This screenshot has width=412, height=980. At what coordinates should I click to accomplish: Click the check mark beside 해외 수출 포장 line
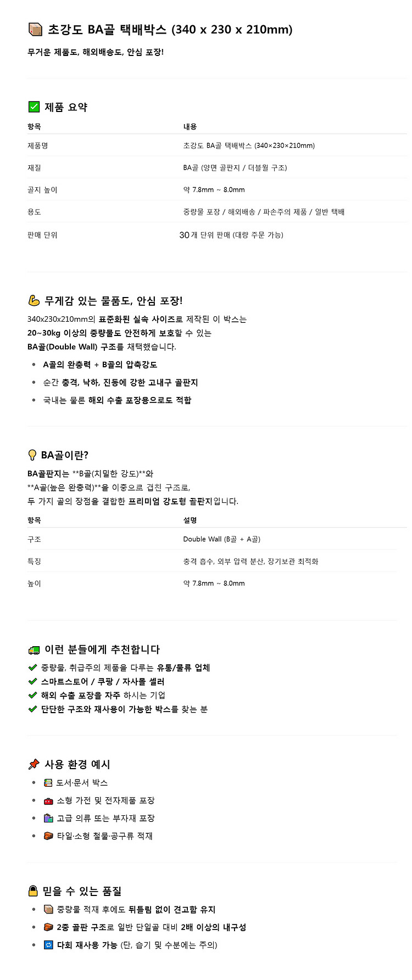[32, 695]
